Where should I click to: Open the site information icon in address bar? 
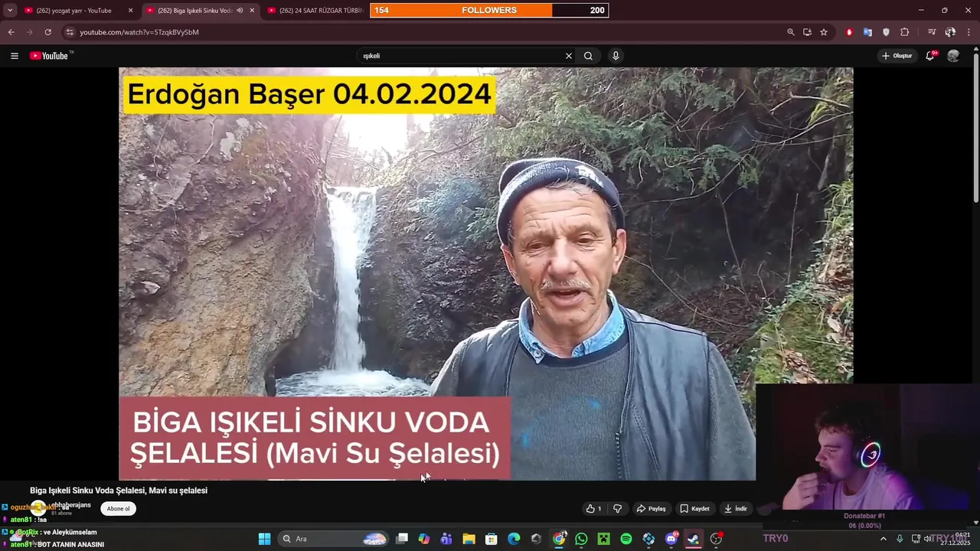point(70,32)
